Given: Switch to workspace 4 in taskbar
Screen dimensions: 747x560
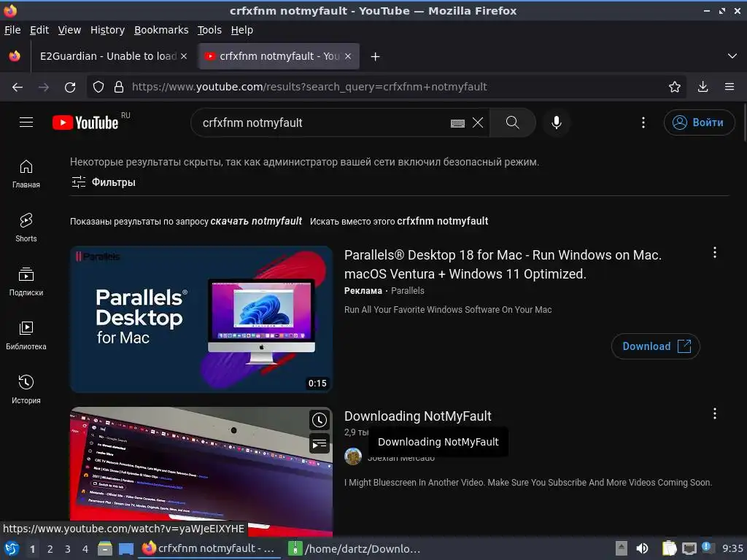Looking at the screenshot, I should 85,549.
